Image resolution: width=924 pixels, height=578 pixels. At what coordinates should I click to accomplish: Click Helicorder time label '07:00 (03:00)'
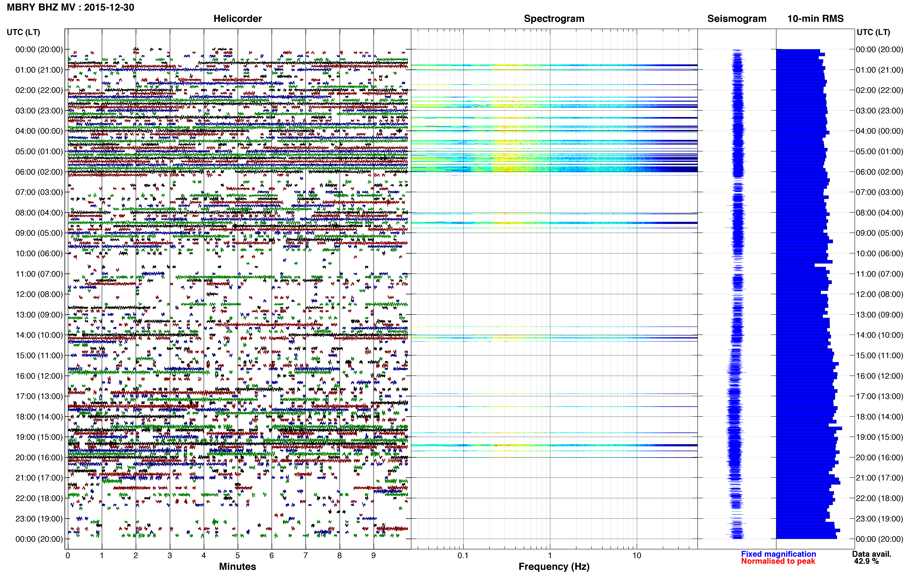(39, 192)
